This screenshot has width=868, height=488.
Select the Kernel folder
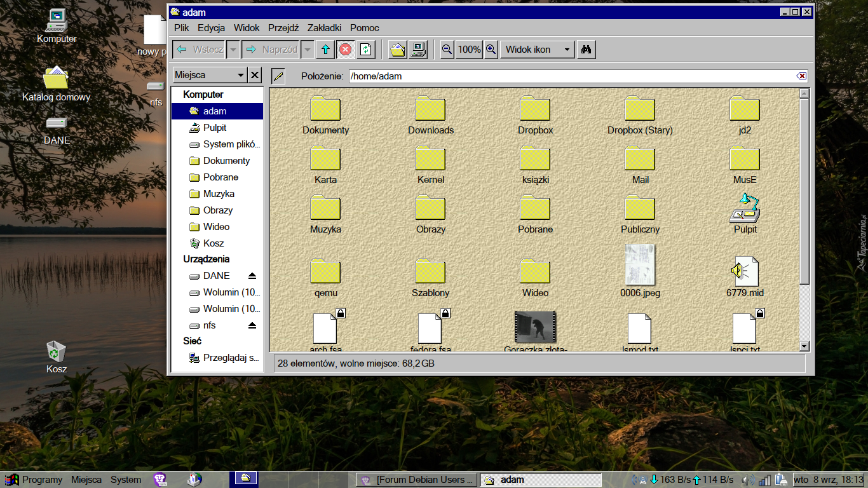coord(431,165)
